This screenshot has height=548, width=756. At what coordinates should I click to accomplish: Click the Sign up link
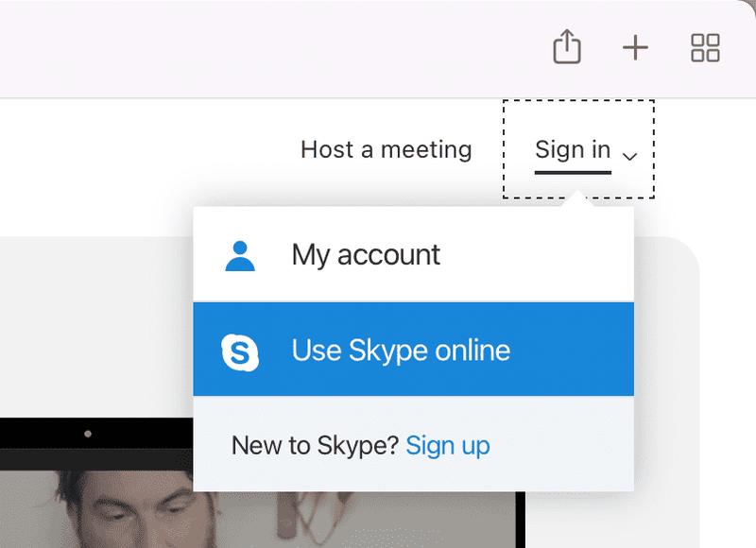[447, 445]
